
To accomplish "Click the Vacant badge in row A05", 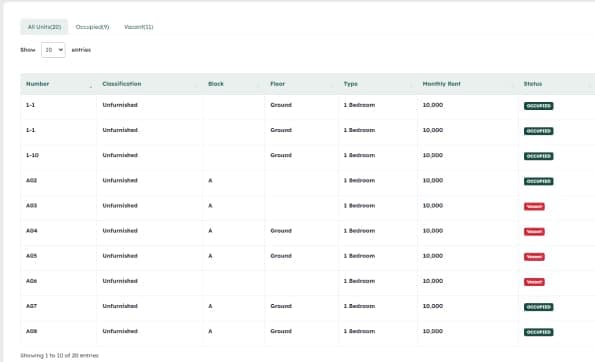I will coord(534,257).
